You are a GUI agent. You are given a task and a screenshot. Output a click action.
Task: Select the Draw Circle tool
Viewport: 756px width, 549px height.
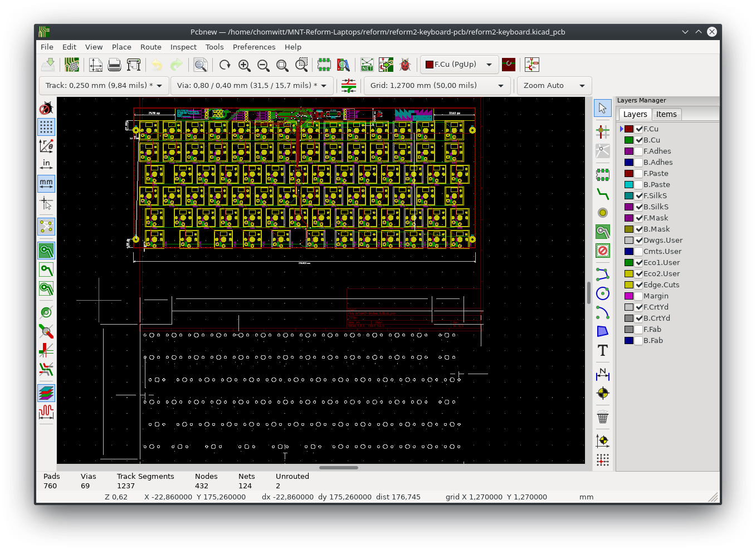(x=602, y=293)
